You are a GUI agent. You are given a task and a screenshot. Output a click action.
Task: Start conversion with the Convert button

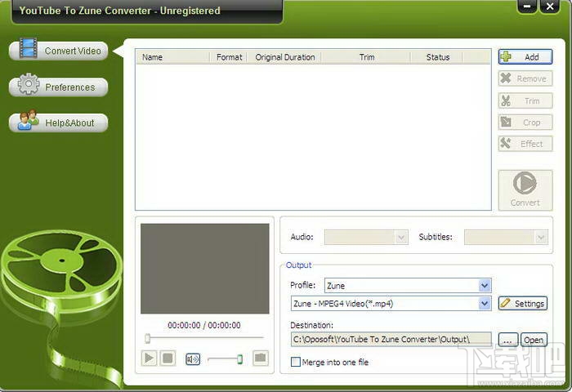tap(525, 190)
